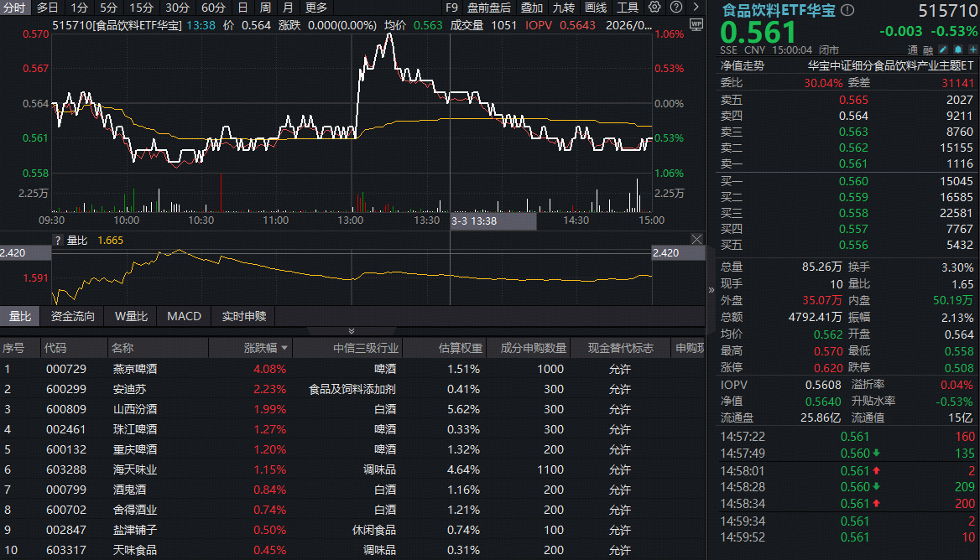980x560 pixels.
Task: Select the 资金流向 tab
Action: click(x=73, y=316)
